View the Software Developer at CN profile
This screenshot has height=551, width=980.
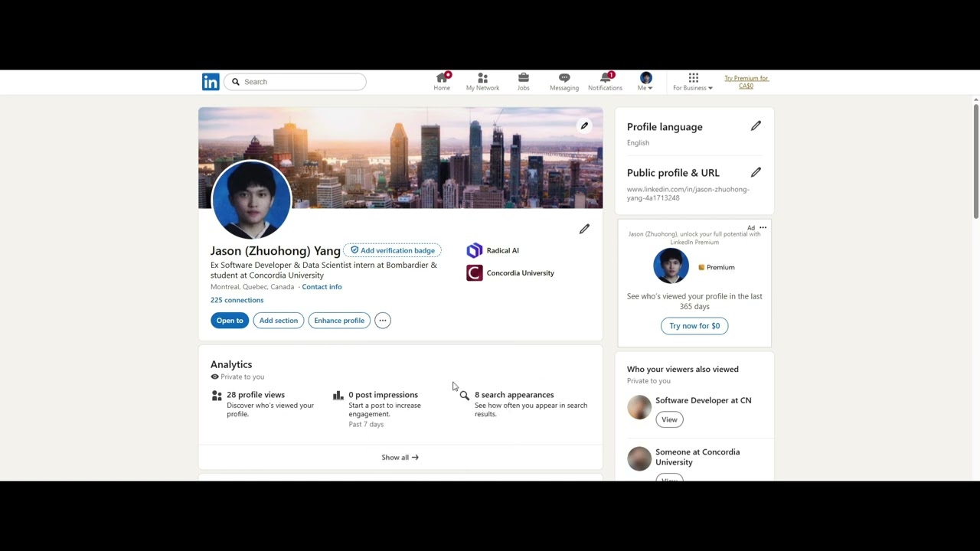tap(669, 419)
